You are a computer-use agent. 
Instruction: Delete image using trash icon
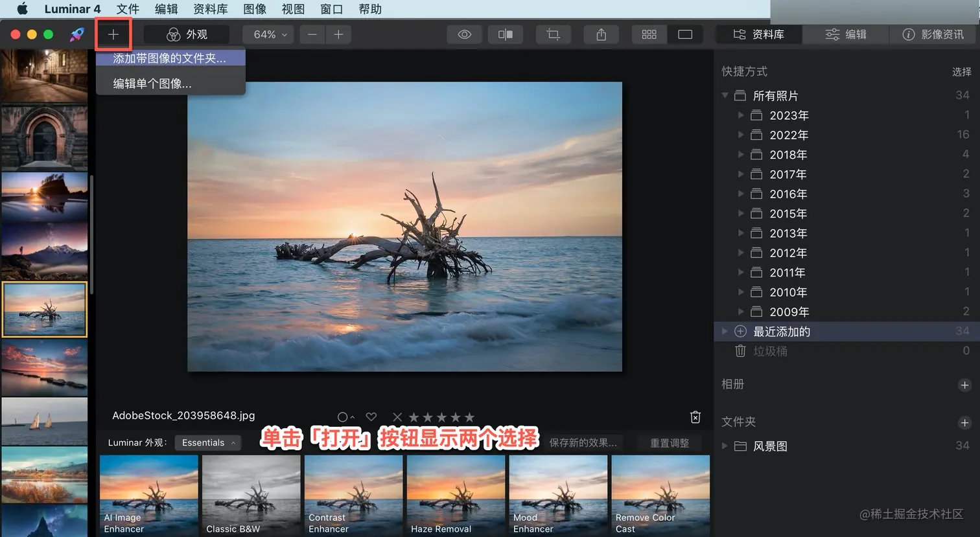tap(695, 417)
